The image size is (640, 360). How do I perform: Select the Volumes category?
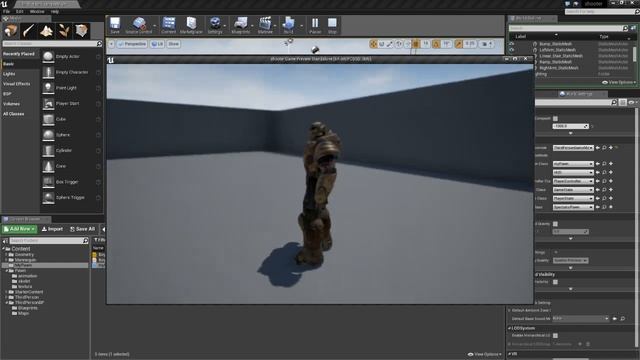(x=11, y=104)
